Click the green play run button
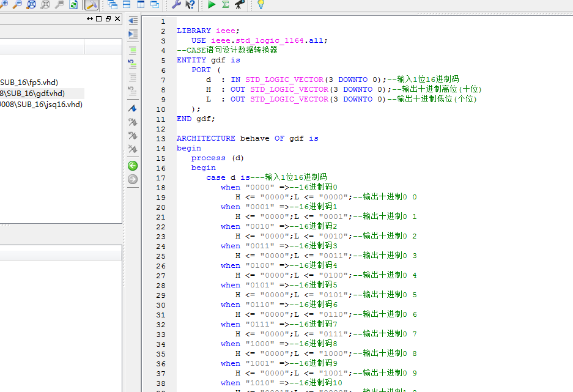This screenshot has width=573, height=392. click(x=212, y=4)
